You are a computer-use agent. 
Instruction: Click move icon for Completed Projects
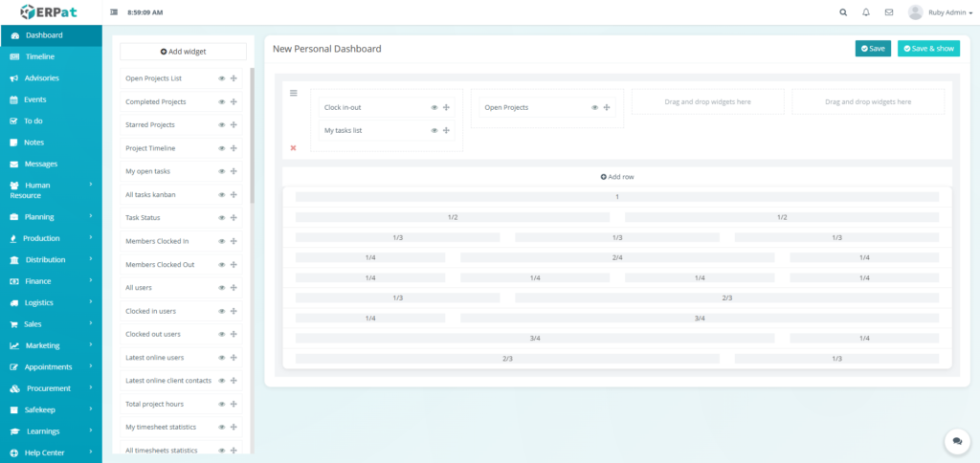point(234,101)
